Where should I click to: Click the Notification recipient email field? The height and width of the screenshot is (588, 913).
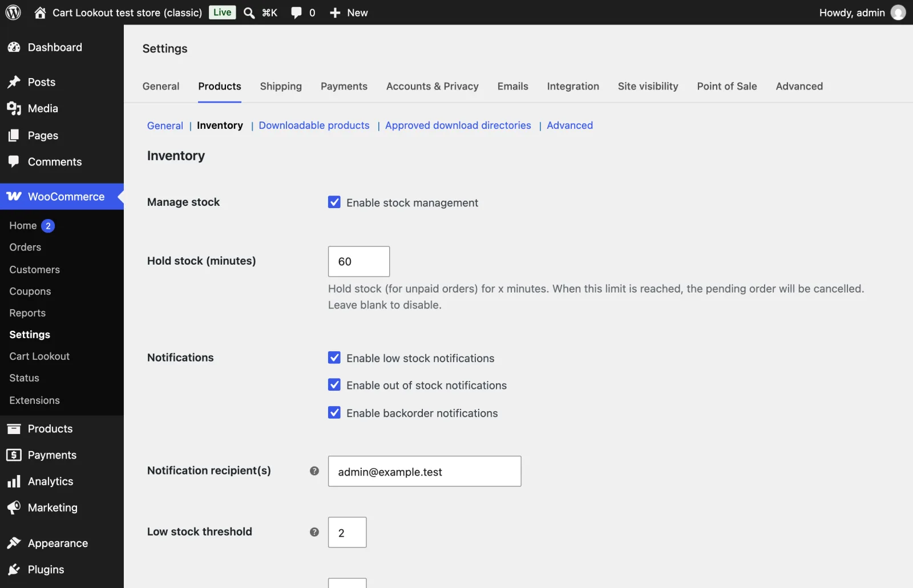tap(425, 471)
